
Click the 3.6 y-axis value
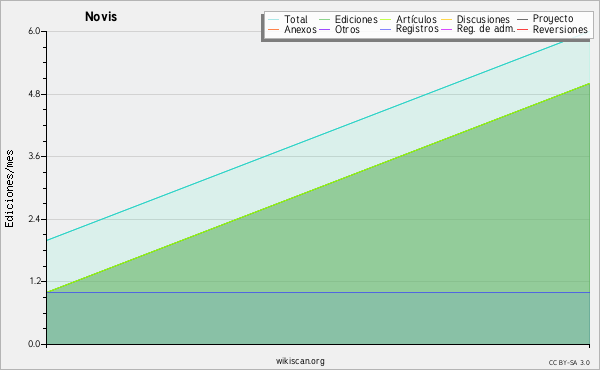point(34,156)
